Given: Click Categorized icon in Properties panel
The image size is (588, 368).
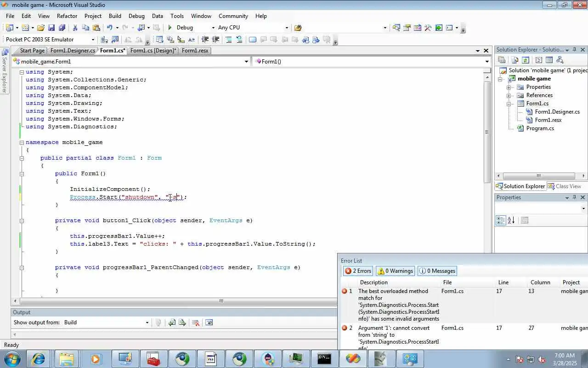Looking at the screenshot, I should 501,220.
